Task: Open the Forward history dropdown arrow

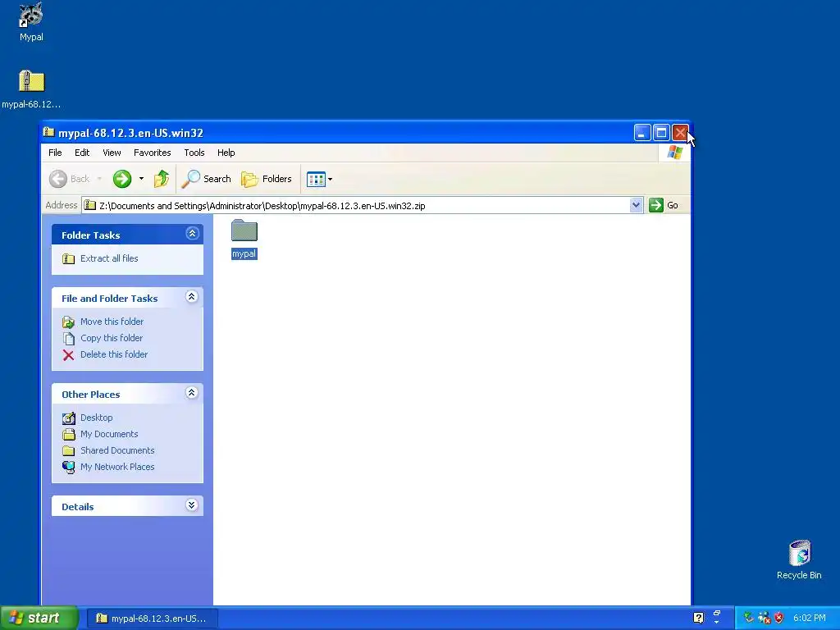Action: pyautogui.click(x=141, y=179)
